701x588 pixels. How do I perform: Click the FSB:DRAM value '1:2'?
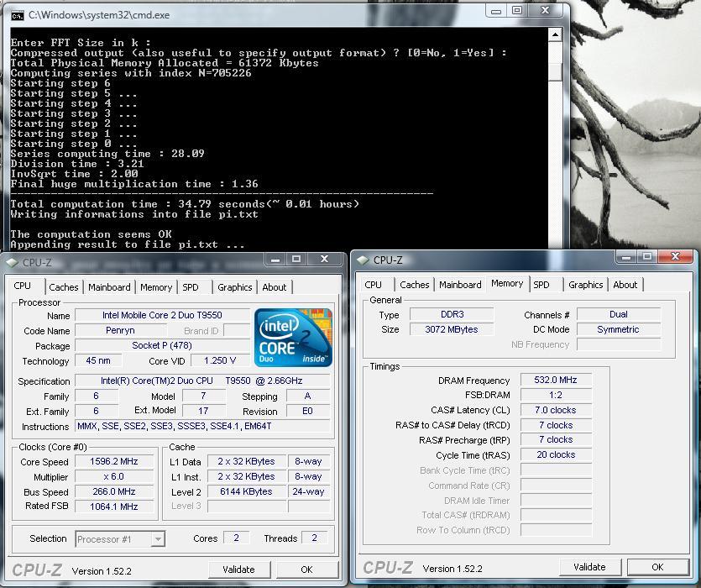[556, 395]
